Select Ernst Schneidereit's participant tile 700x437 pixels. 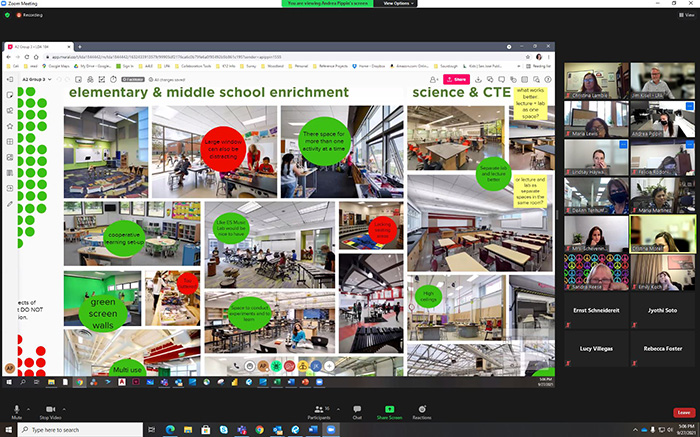tap(596, 310)
